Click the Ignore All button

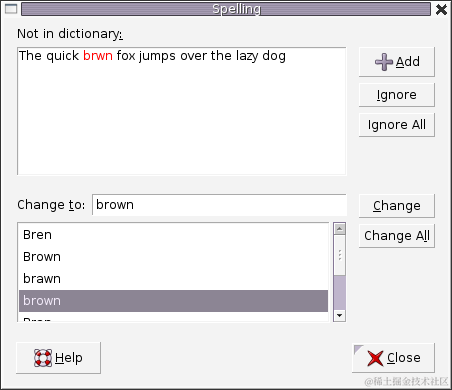tap(397, 125)
